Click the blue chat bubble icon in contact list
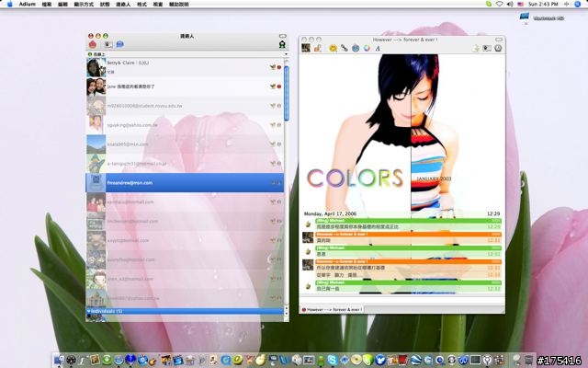This screenshot has height=368, width=588. (x=120, y=44)
